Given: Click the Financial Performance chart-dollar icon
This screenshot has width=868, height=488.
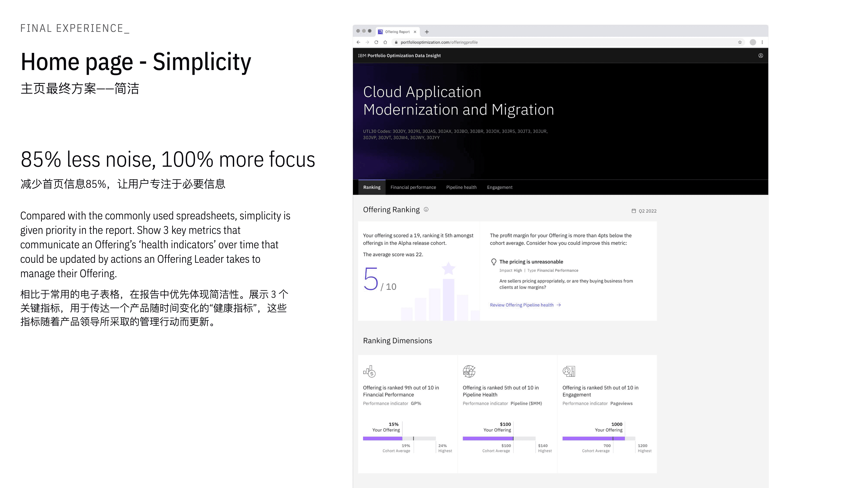Looking at the screenshot, I should tap(369, 371).
